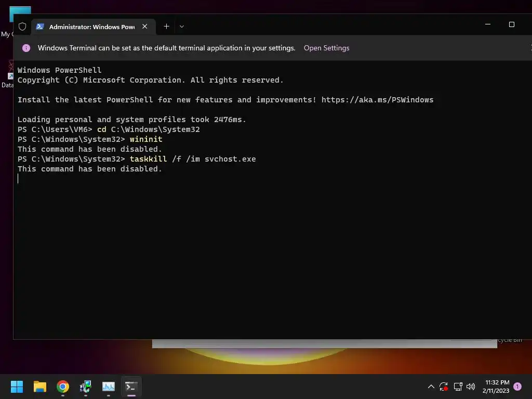Open a new terminal tab with plus

click(167, 26)
